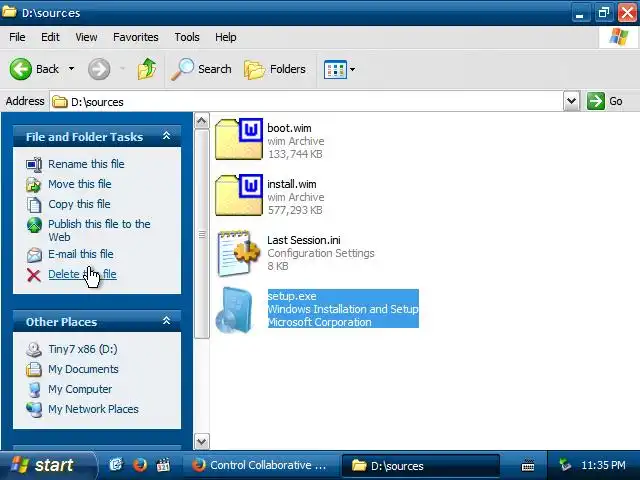Open the View menu

(x=86, y=37)
